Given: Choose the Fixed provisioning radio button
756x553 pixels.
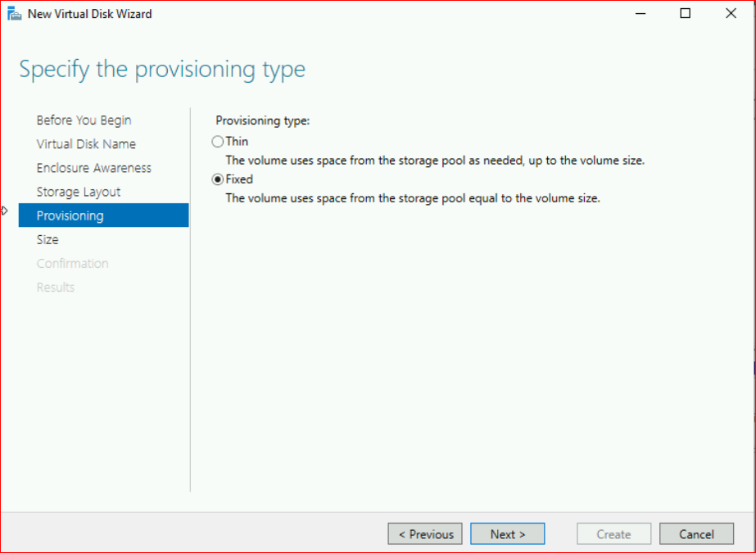Looking at the screenshot, I should tap(218, 179).
